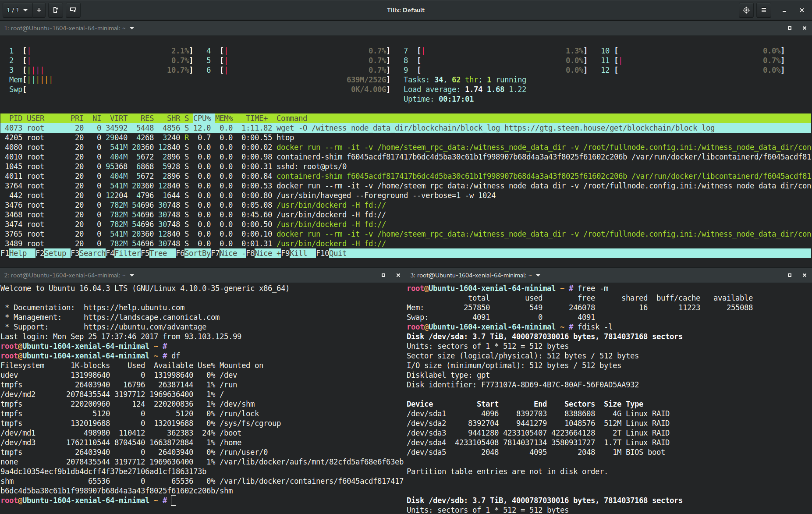
Task: Maximize terminal 2 pane
Action: tap(383, 275)
